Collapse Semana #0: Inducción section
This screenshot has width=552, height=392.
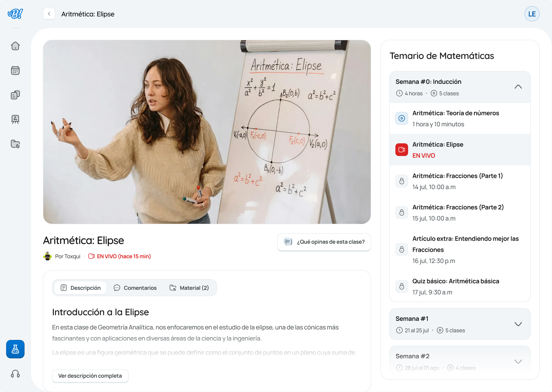518,87
